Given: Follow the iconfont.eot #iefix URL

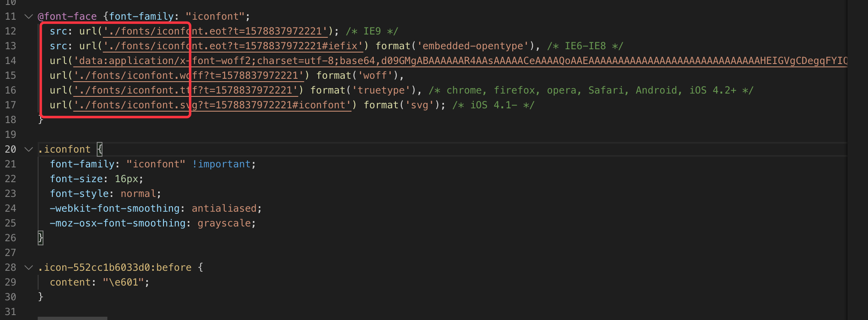Looking at the screenshot, I should (233, 46).
